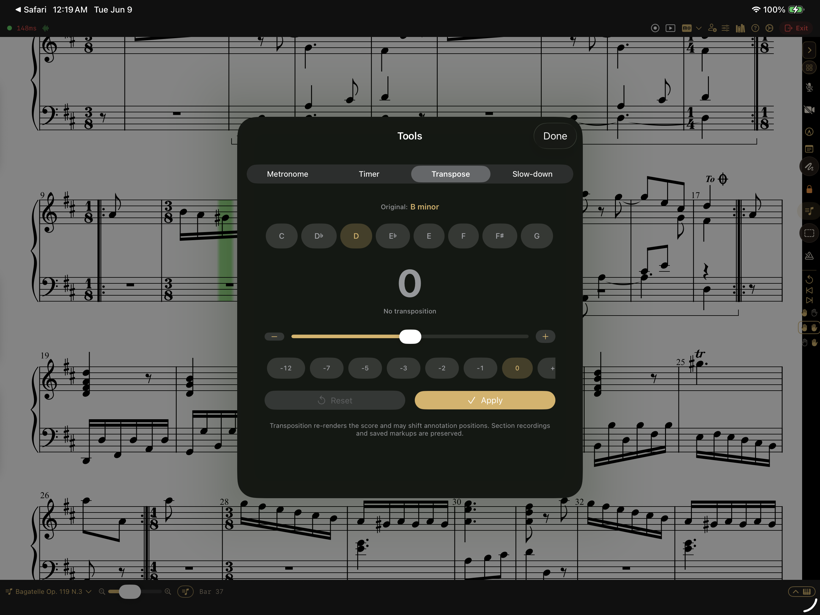Select the -1 semitone preset
This screenshot has width=820, height=615.
tap(480, 368)
